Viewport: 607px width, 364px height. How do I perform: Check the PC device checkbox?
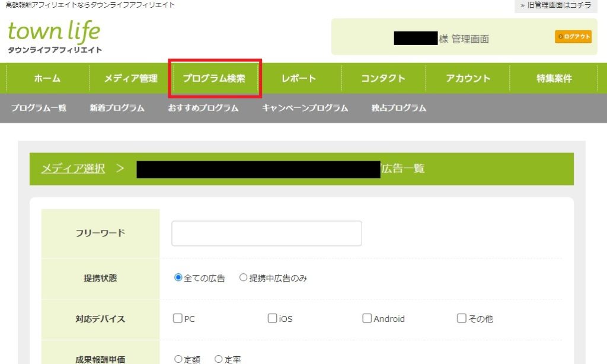(178, 318)
